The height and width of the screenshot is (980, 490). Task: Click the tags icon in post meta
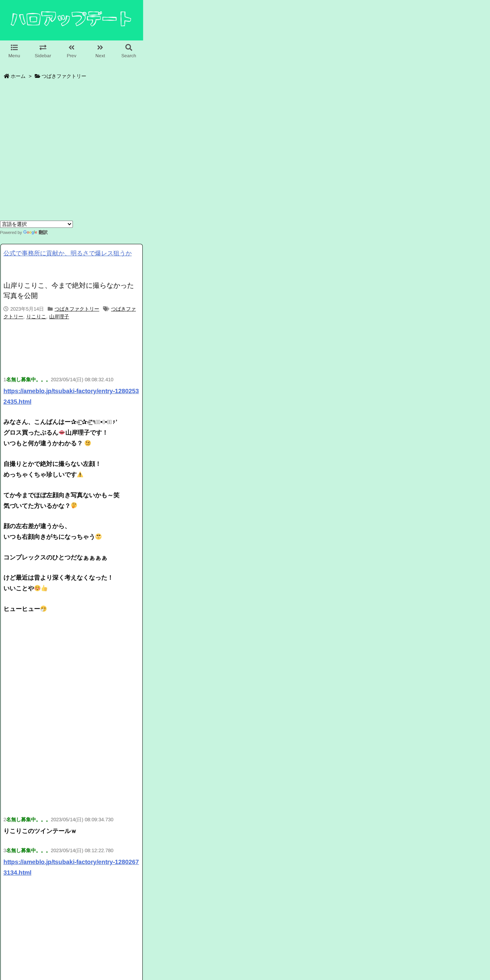(106, 309)
